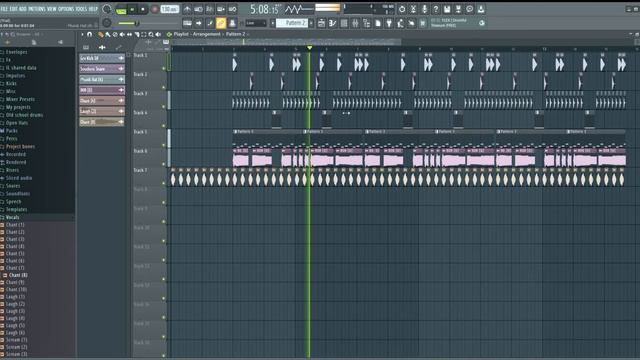Select the playlist zoom magnifier tool

pos(151,35)
